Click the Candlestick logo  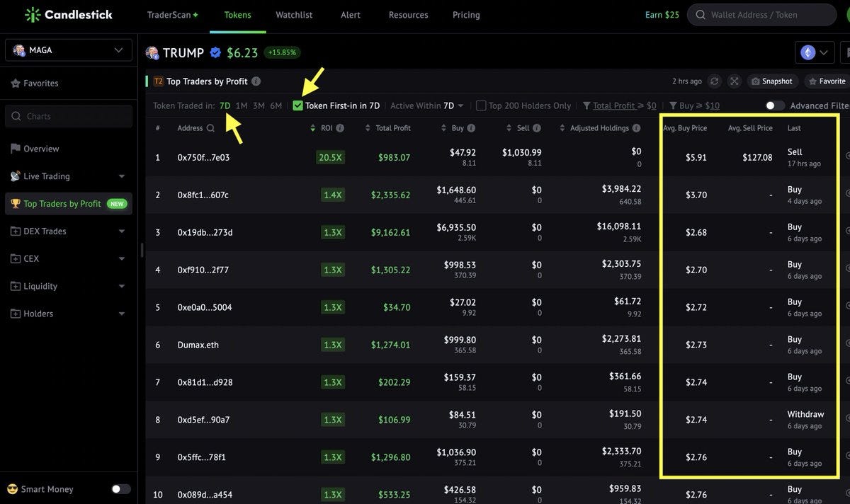[69, 15]
